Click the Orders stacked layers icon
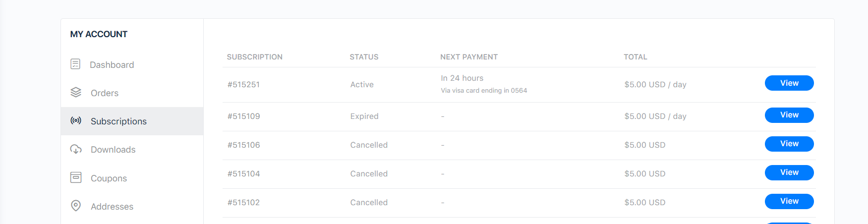Viewport: 868px width, 224px height. point(76,92)
